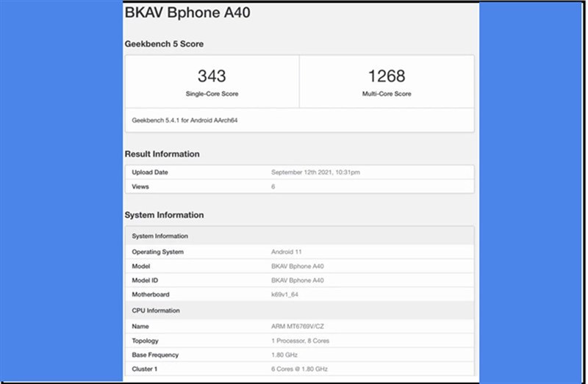
Task: Select the k69v1_64 motherboard value
Action: 284,295
